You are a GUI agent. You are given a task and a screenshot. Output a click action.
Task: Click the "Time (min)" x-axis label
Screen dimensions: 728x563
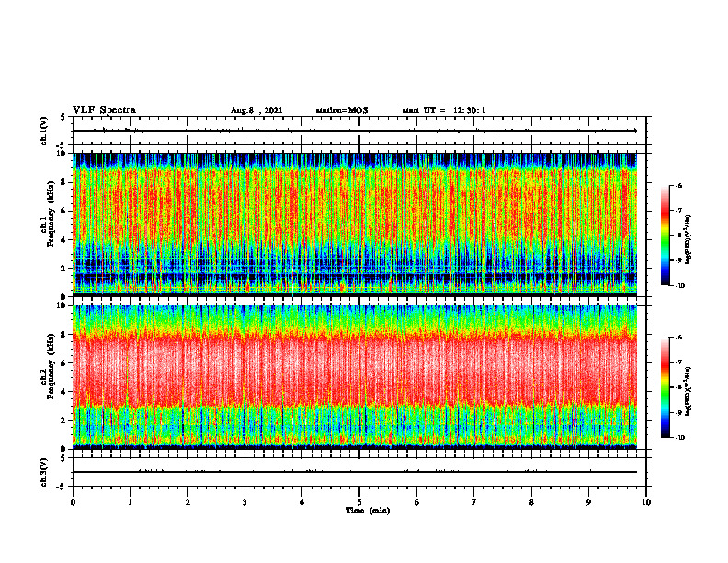[x=368, y=511]
